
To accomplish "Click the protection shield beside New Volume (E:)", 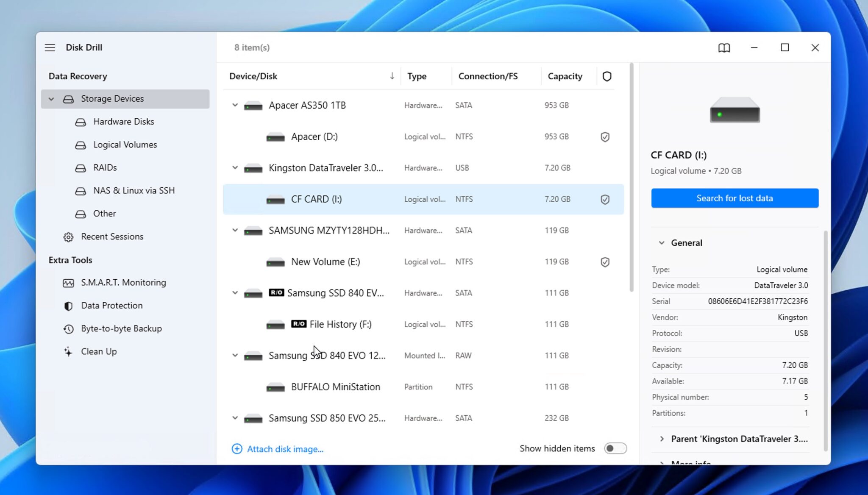I will pyautogui.click(x=605, y=262).
